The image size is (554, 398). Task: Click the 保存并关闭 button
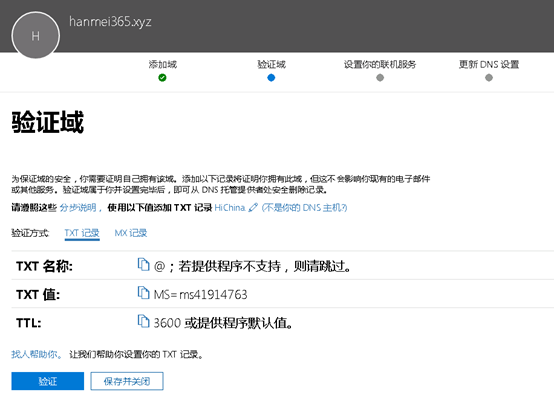pyautogui.click(x=127, y=381)
